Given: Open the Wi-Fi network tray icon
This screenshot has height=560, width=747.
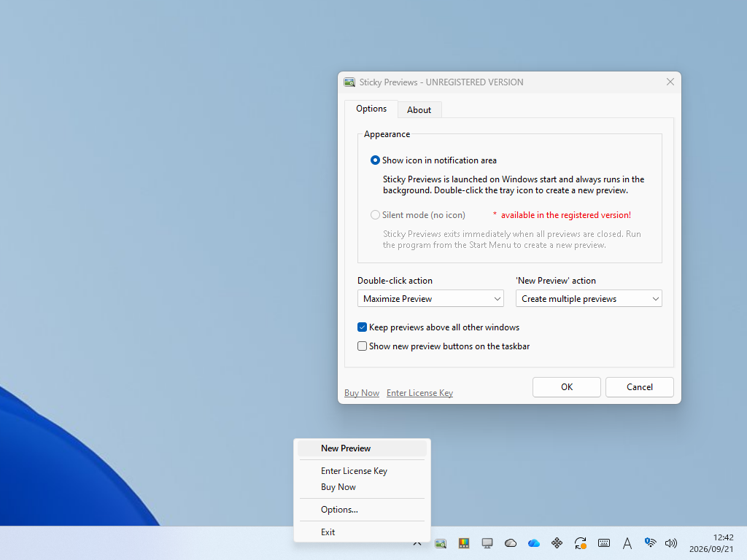Looking at the screenshot, I should 650,542.
